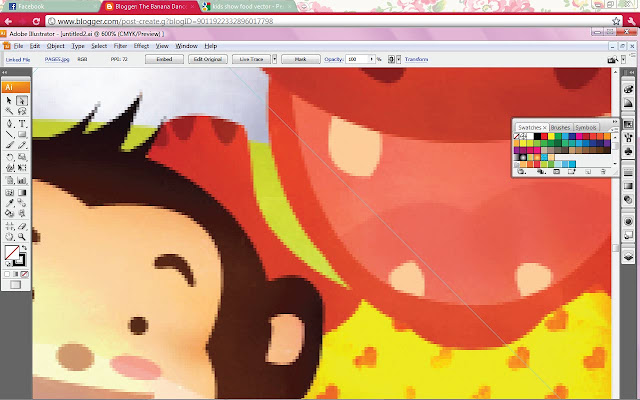Select the Direct Selection tool
The image size is (640, 400).
coord(22,100)
